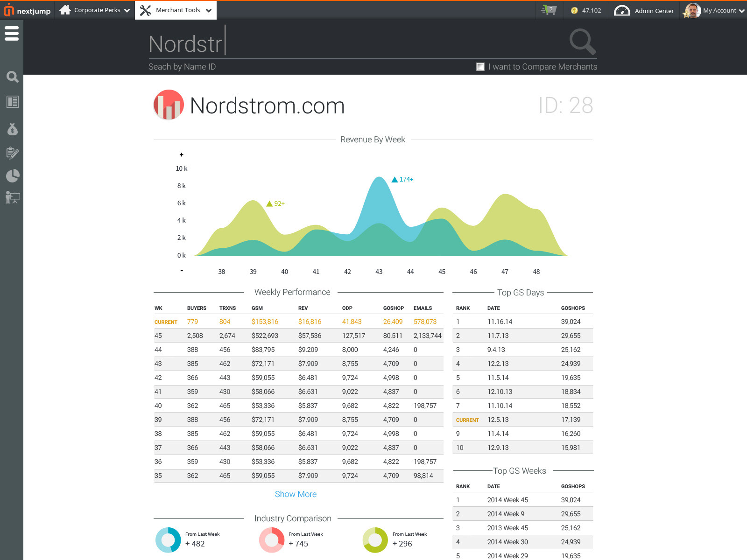The image size is (747, 560).
Task: Click the 15,981 goshops value
Action: 571,448
